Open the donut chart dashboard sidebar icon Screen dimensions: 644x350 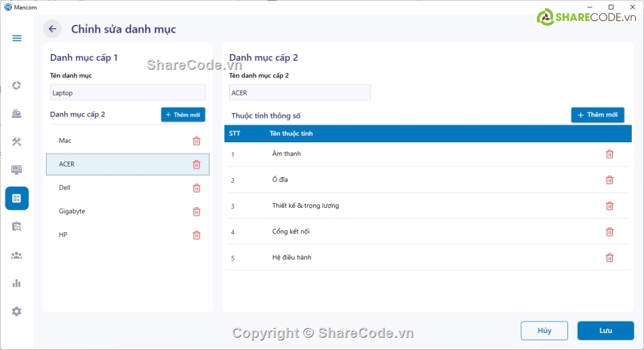(x=17, y=85)
